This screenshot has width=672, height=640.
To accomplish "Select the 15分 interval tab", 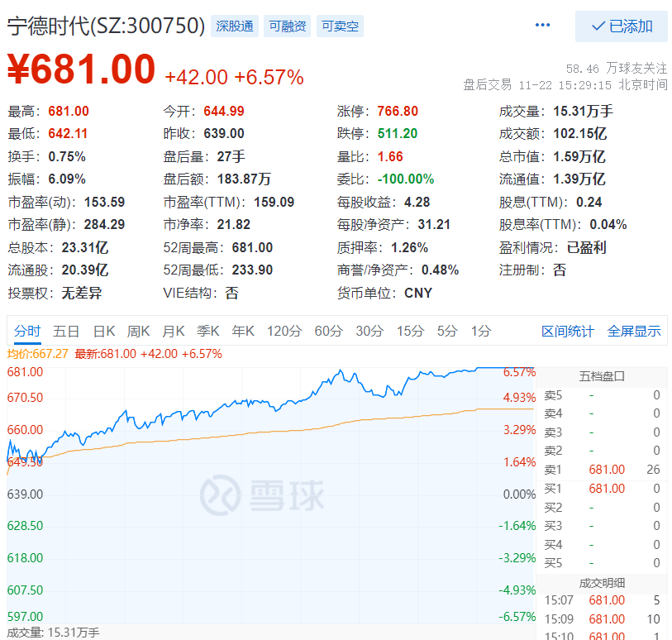I will (410, 332).
